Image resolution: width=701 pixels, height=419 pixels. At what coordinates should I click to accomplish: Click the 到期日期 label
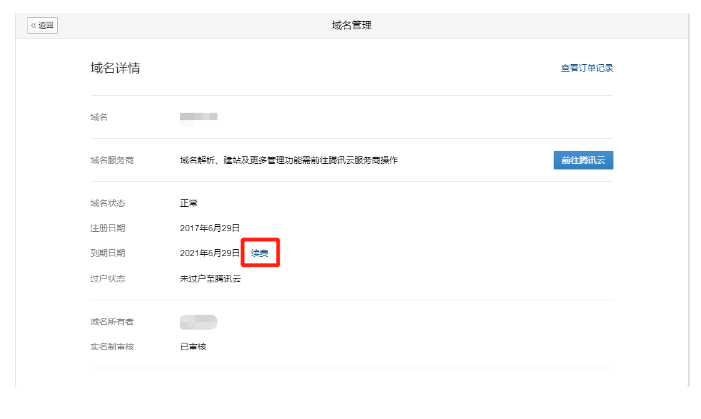click(x=108, y=253)
